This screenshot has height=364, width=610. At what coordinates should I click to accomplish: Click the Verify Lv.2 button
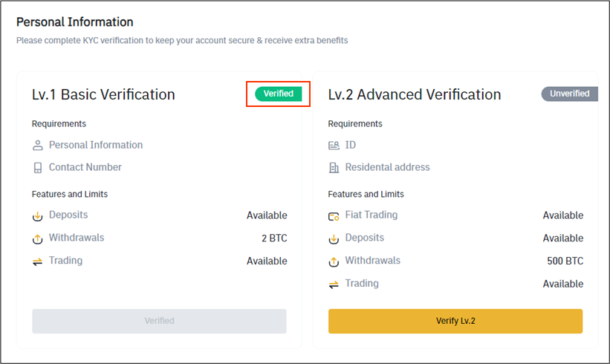pyautogui.click(x=455, y=321)
